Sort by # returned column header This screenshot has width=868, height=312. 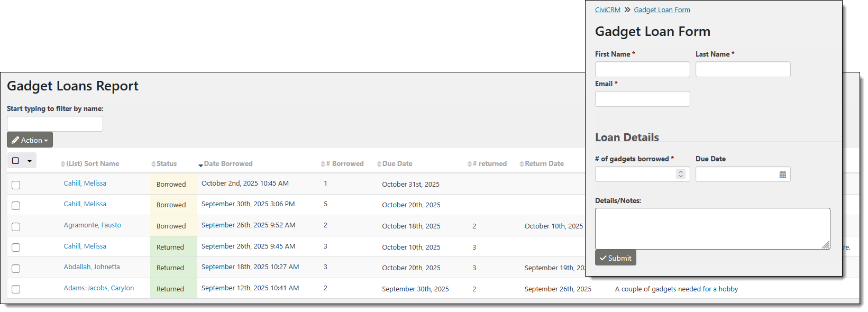tap(489, 164)
